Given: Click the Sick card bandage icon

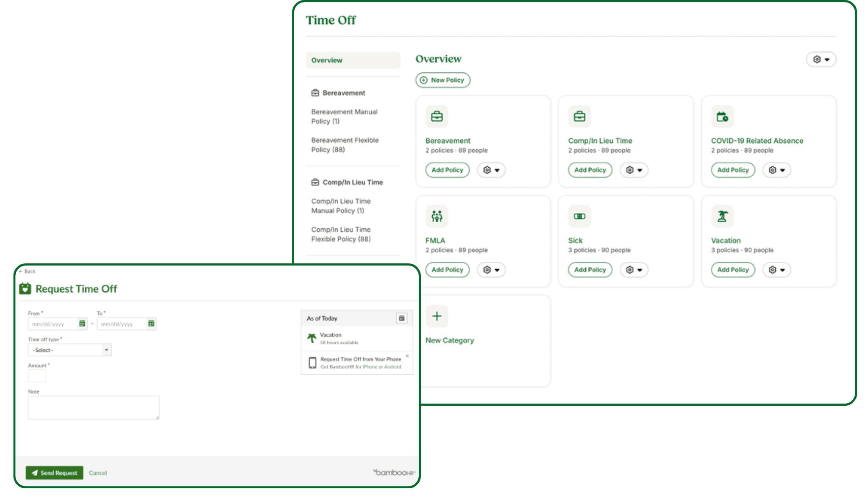Looking at the screenshot, I should [579, 216].
